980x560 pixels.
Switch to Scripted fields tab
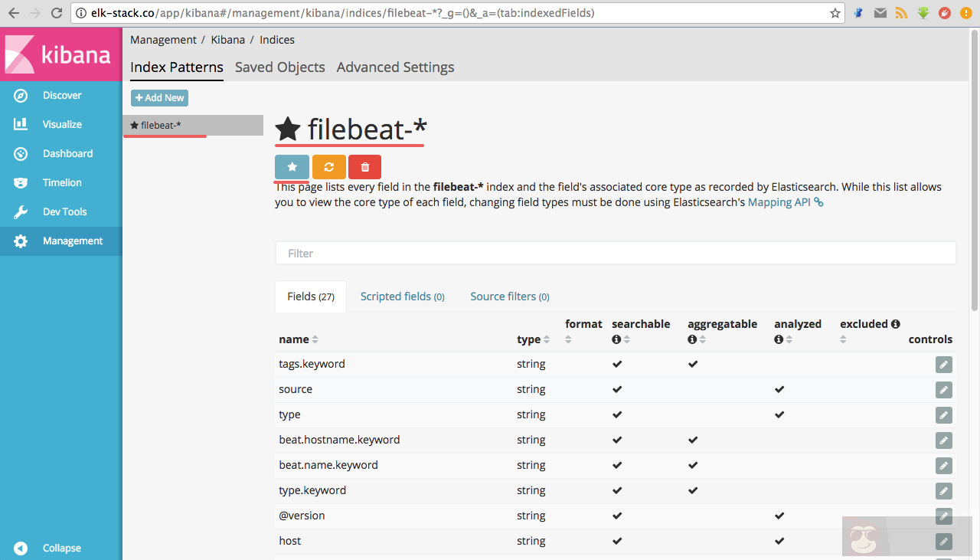click(402, 296)
